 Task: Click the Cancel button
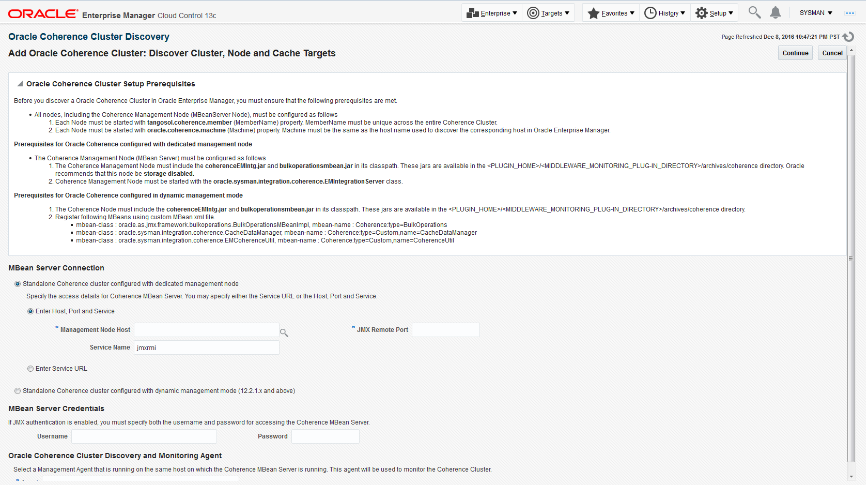point(832,53)
